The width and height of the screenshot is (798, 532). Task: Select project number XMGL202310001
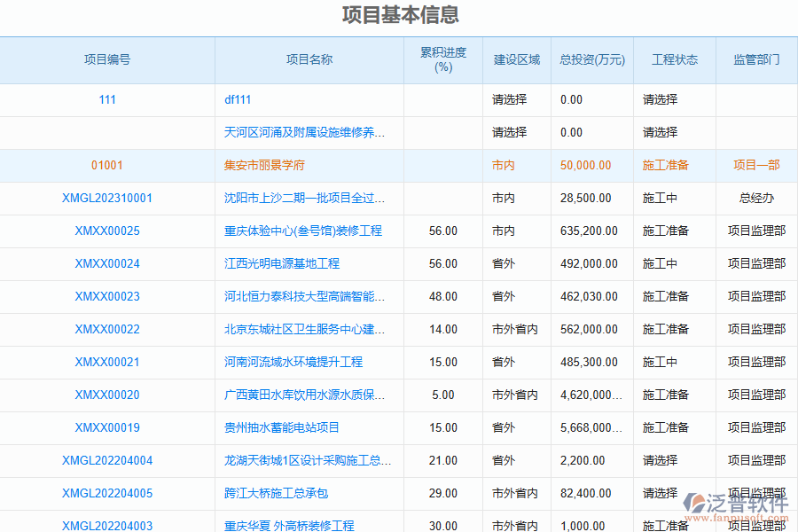tap(107, 198)
